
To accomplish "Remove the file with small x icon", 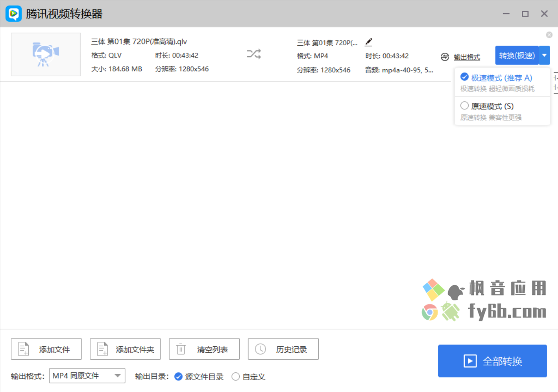I will (x=549, y=35).
